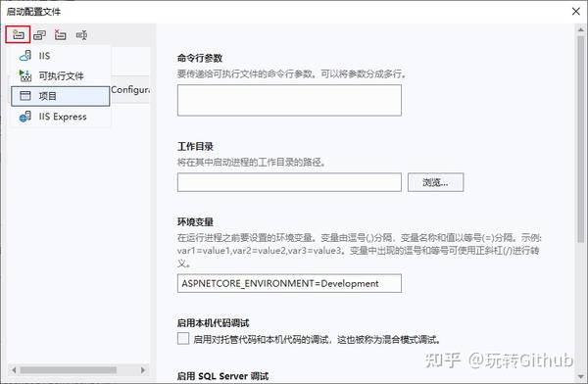Select the IIS cloud icon entry
This screenshot has height=384, width=588.
(x=25, y=56)
